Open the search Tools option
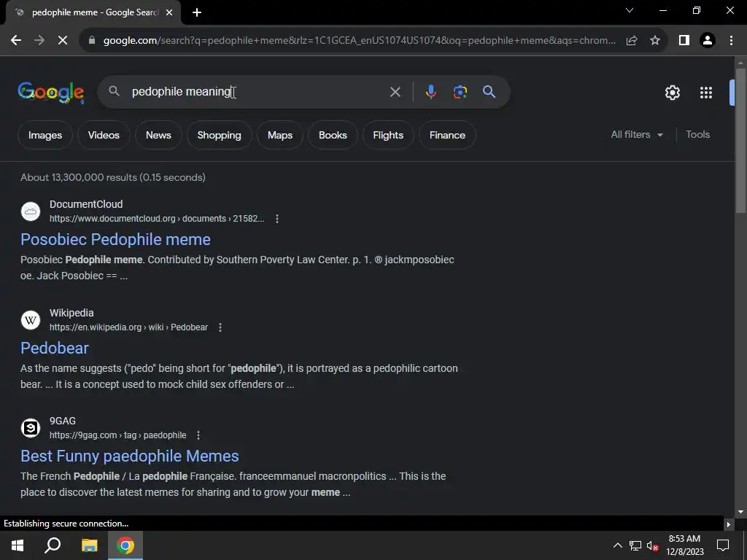This screenshot has width=747, height=560. pyautogui.click(x=697, y=135)
